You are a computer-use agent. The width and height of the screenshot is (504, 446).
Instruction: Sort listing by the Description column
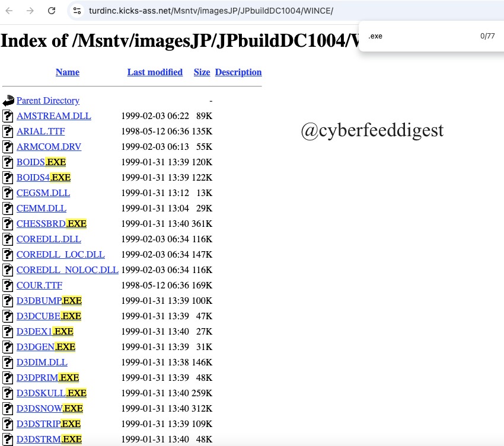pyautogui.click(x=238, y=72)
